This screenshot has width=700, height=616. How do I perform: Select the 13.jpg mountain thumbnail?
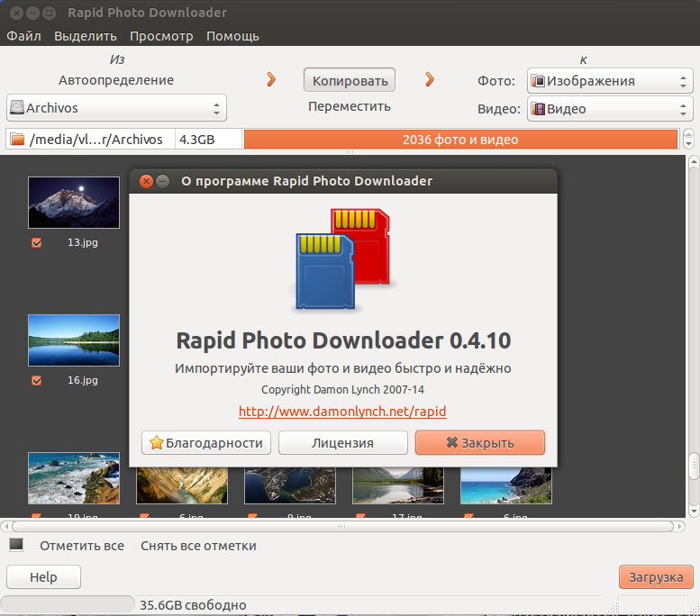pos(74,203)
